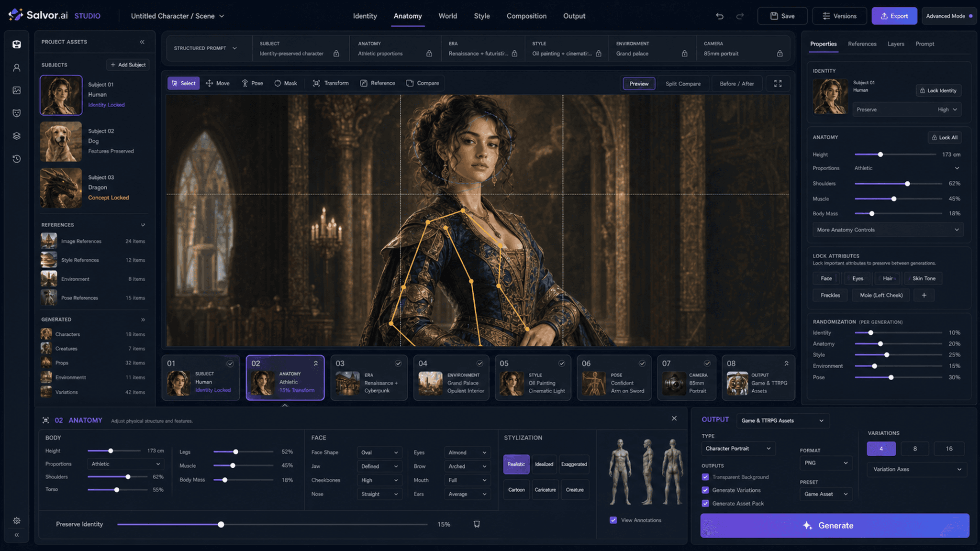Open the project name dropdown
980x551 pixels.
click(178, 16)
